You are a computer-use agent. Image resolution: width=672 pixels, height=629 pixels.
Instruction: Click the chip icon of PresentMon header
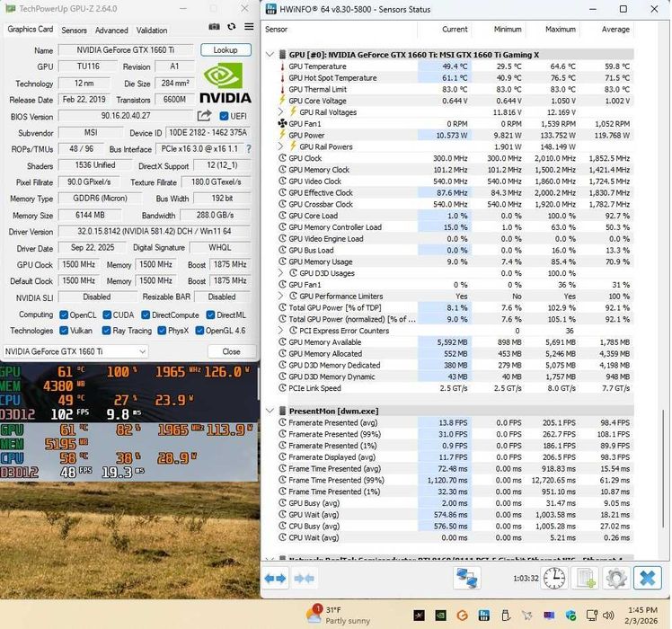(282, 411)
